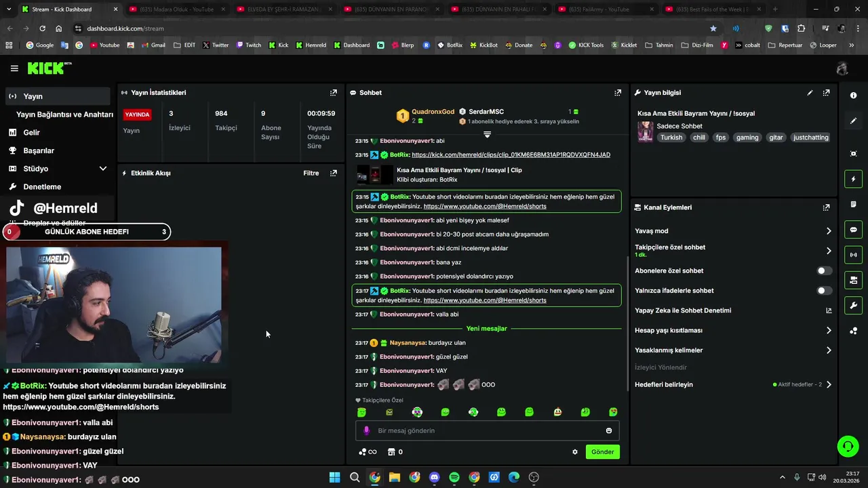This screenshot has height=488, width=868.
Task: Click the KICK logo
Action: (x=49, y=68)
